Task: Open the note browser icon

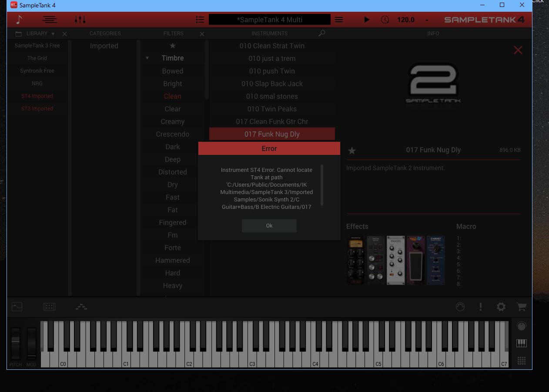Action: 19,20
